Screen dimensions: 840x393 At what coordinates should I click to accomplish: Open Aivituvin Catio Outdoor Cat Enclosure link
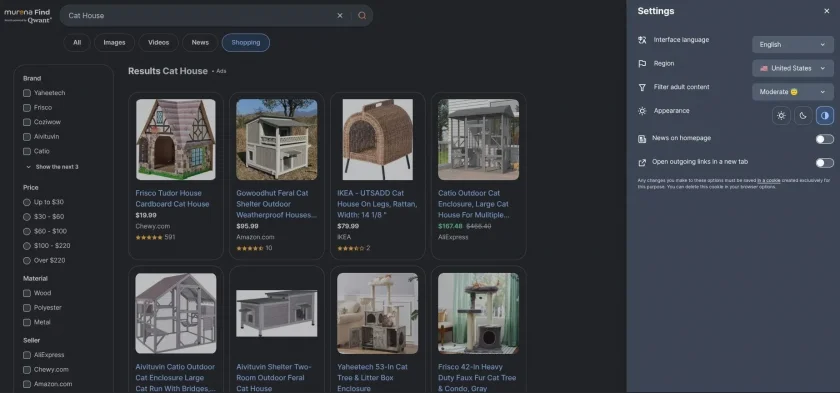coord(175,377)
